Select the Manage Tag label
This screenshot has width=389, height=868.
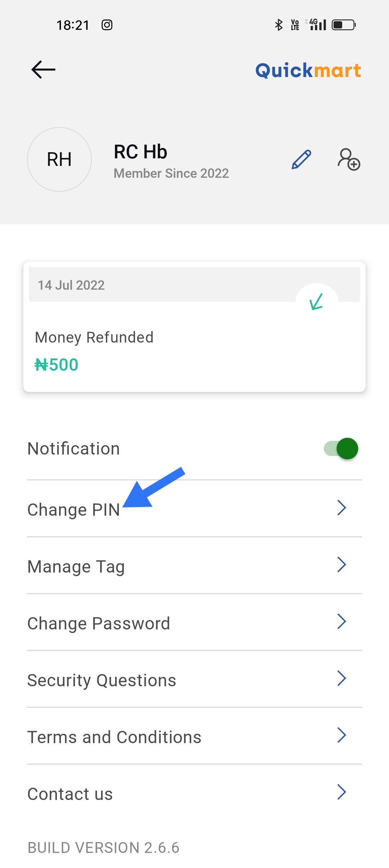[x=76, y=567]
